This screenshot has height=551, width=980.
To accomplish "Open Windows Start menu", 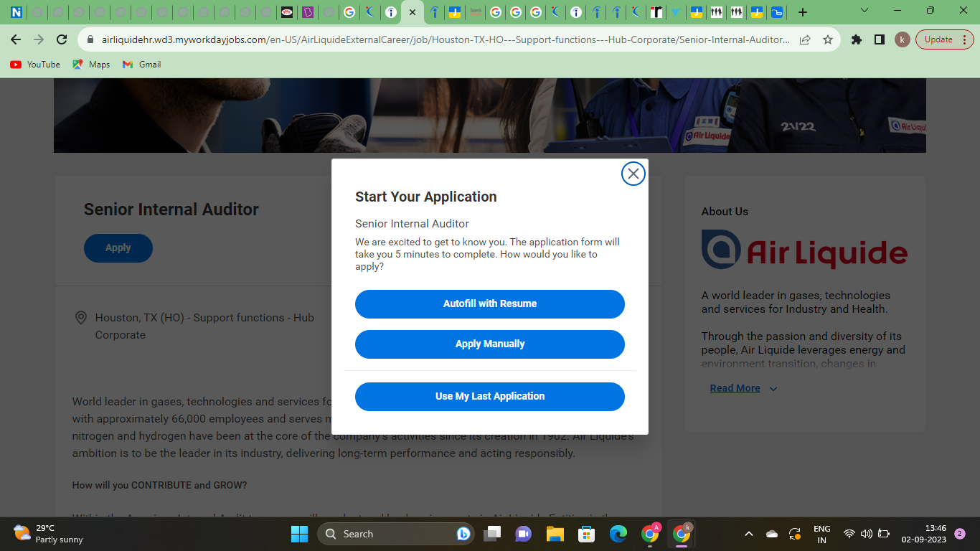I will 299,534.
